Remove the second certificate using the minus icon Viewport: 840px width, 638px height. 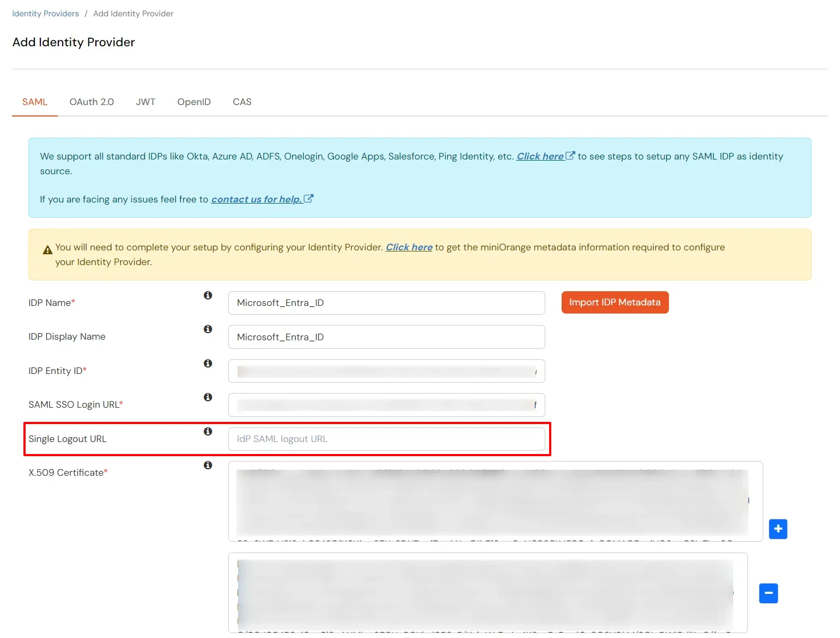click(x=768, y=593)
